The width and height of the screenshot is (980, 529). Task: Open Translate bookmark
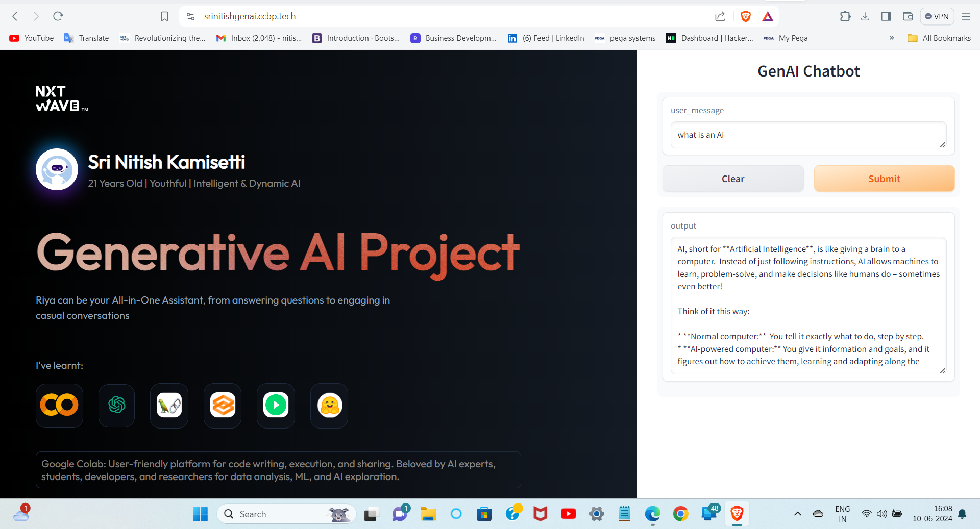(x=86, y=38)
